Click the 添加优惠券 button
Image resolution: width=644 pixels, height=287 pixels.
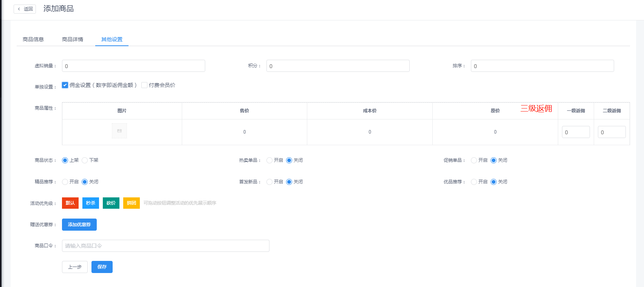[x=79, y=225]
